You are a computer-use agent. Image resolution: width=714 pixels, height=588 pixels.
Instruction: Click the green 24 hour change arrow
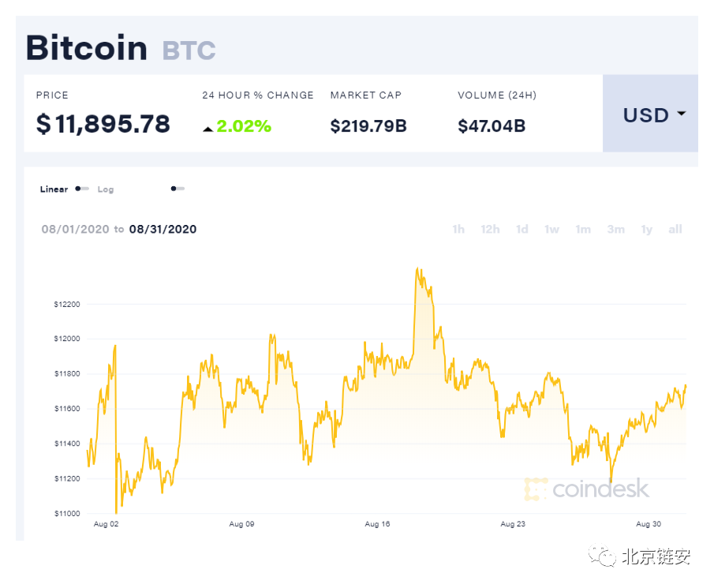[207, 129]
